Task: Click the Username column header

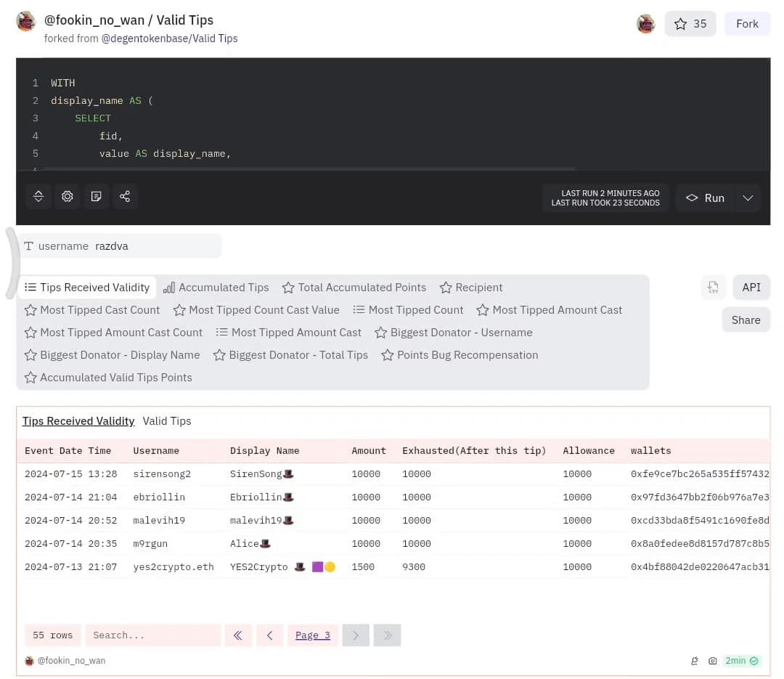Action: [x=156, y=451]
